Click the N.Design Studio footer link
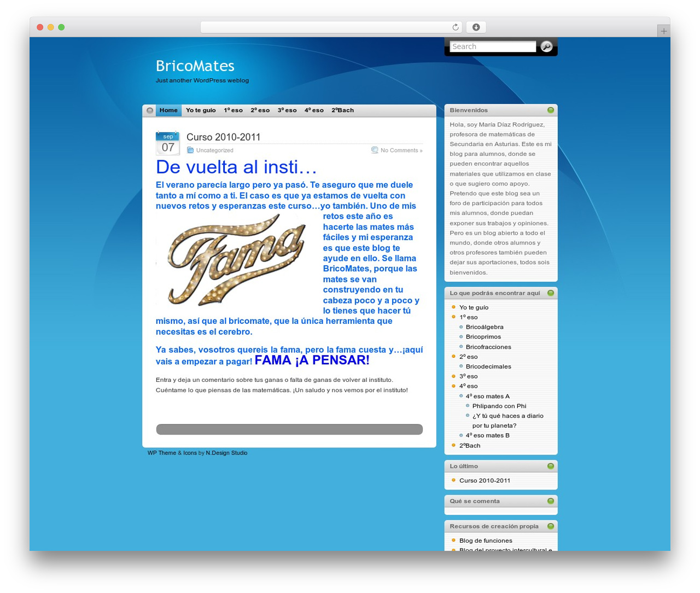700x593 pixels. pos(226,453)
